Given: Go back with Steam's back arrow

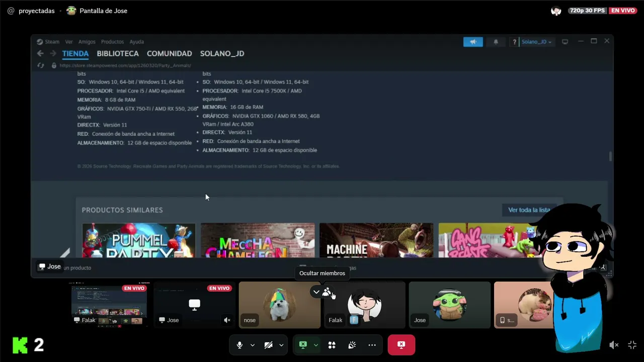Looking at the screenshot, I should pos(40,53).
